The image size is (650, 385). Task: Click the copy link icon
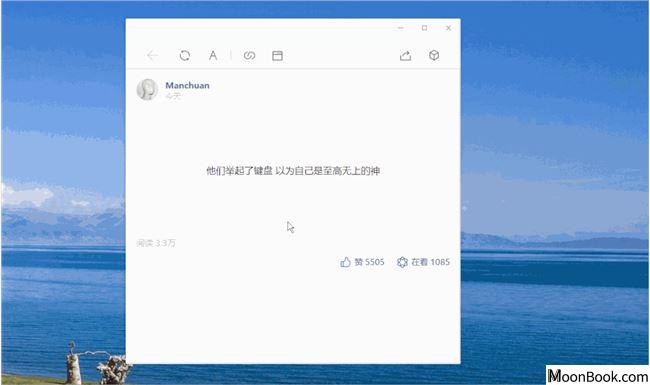click(249, 56)
